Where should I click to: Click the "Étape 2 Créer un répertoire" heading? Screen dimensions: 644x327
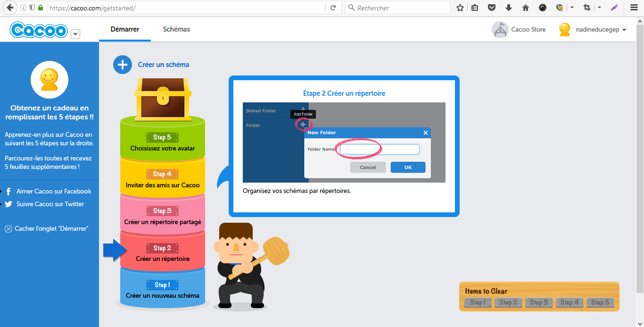pyautogui.click(x=344, y=93)
